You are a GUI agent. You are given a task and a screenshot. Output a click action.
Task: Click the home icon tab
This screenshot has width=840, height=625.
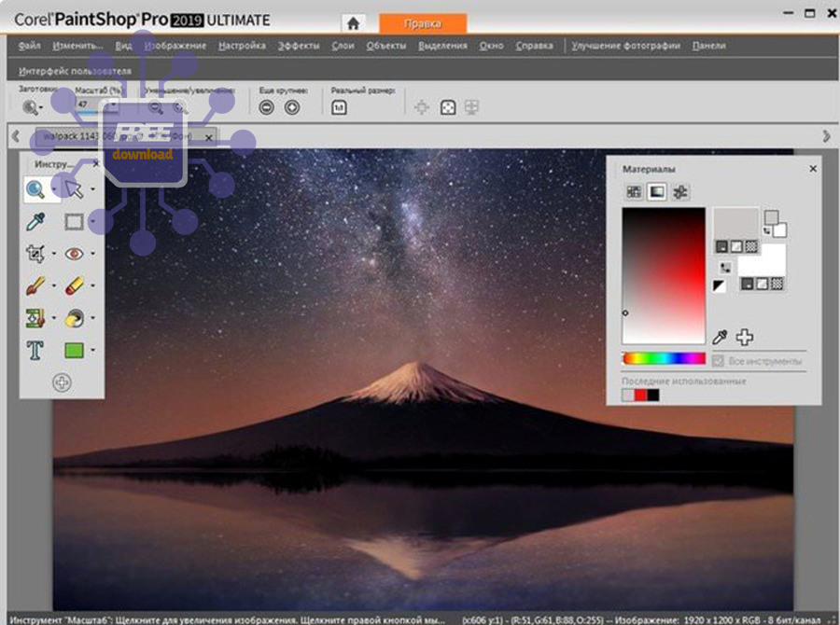click(x=352, y=22)
